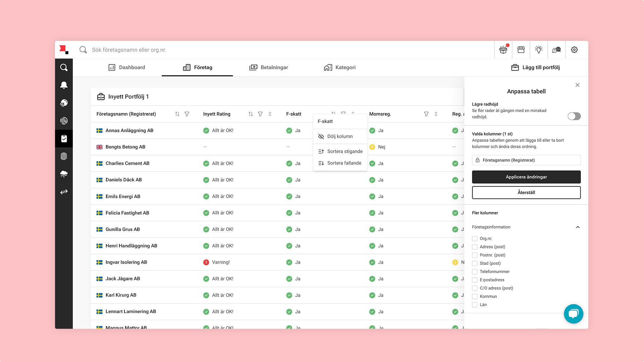Click the lightbulb tips icon
644x362 pixels.
click(539, 50)
